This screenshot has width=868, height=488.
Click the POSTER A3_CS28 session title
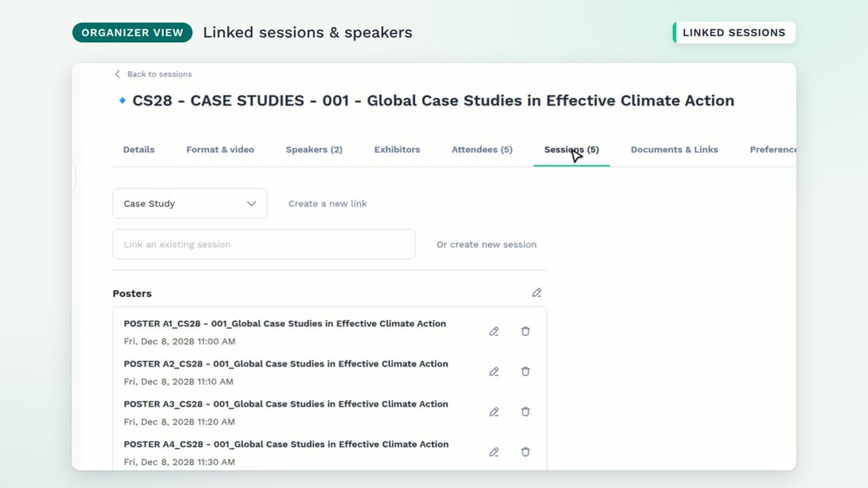[x=285, y=403]
